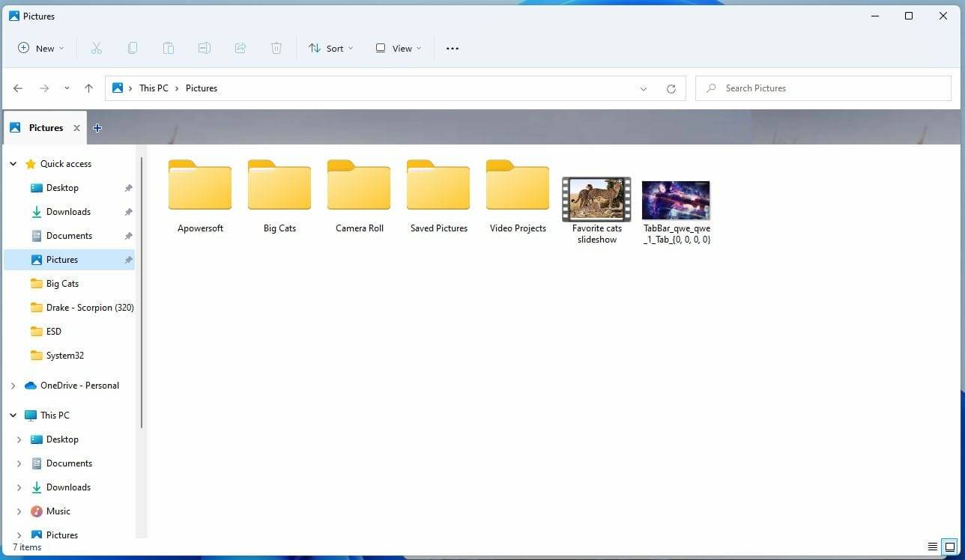Go up to the parent folder
Viewport: 965px width, 560px height.
(88, 88)
